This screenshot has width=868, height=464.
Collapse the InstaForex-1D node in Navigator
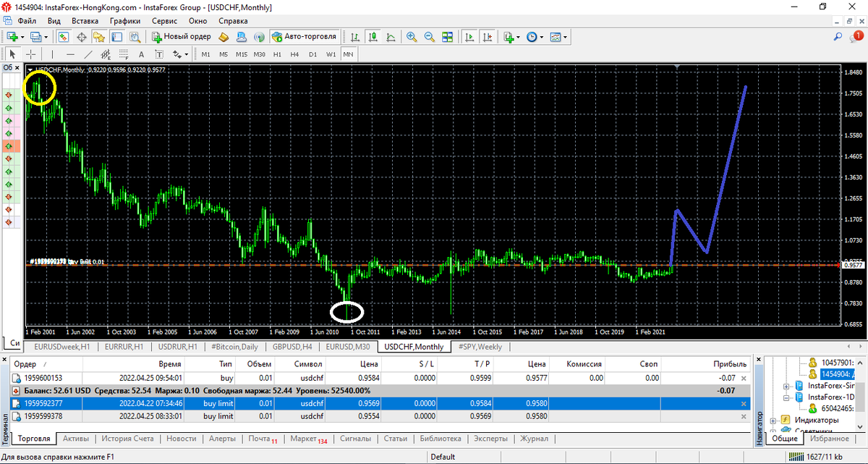tap(788, 397)
